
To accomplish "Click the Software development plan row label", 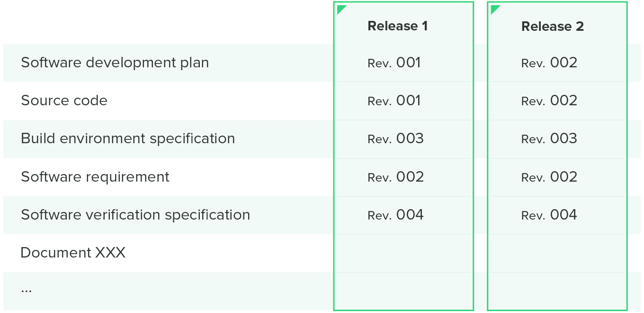I will pyautogui.click(x=115, y=63).
